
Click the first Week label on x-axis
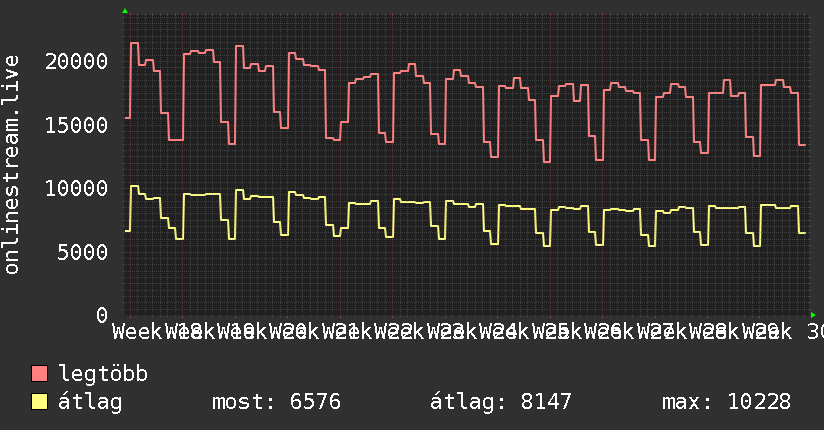(137, 332)
